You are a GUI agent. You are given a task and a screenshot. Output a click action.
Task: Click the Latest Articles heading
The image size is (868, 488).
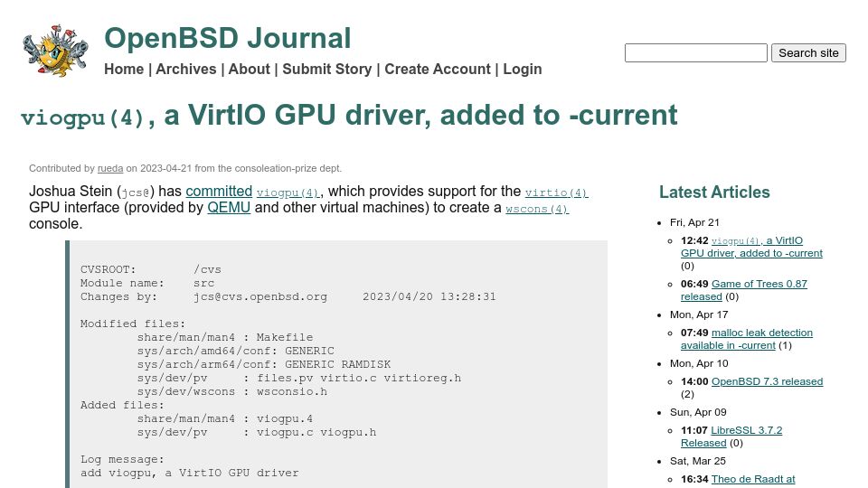coord(714,192)
